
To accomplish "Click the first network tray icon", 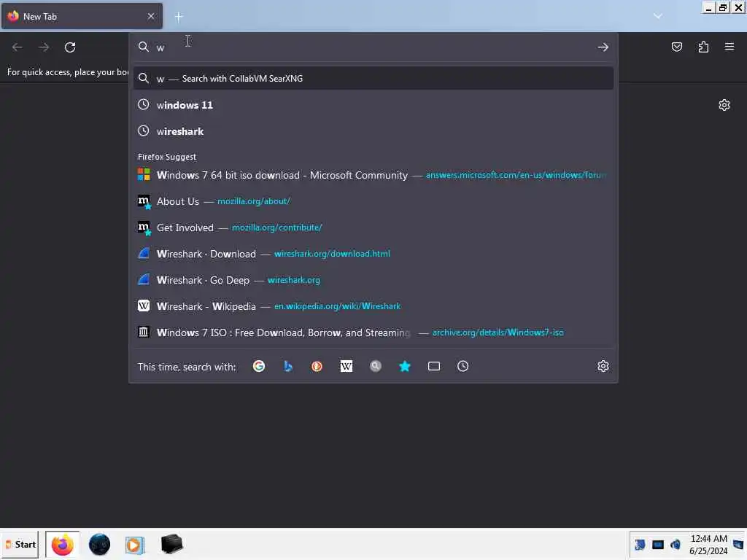I will [640, 544].
